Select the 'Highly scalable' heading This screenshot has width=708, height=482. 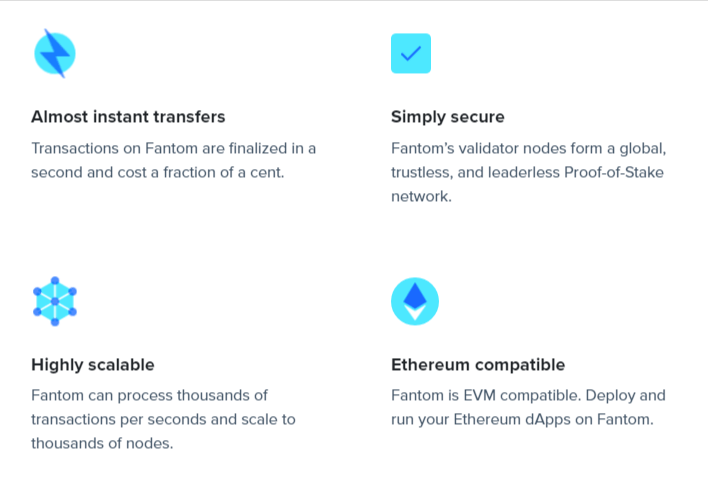pos(93,365)
